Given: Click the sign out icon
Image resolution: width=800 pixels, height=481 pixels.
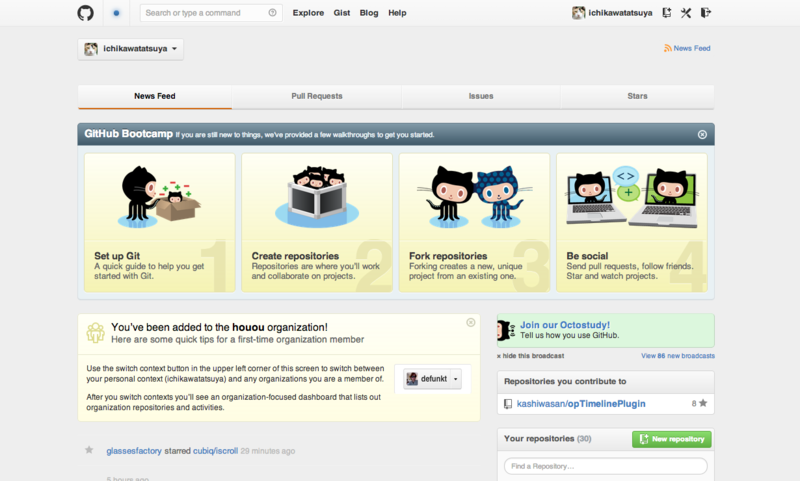Looking at the screenshot, I should tap(706, 13).
